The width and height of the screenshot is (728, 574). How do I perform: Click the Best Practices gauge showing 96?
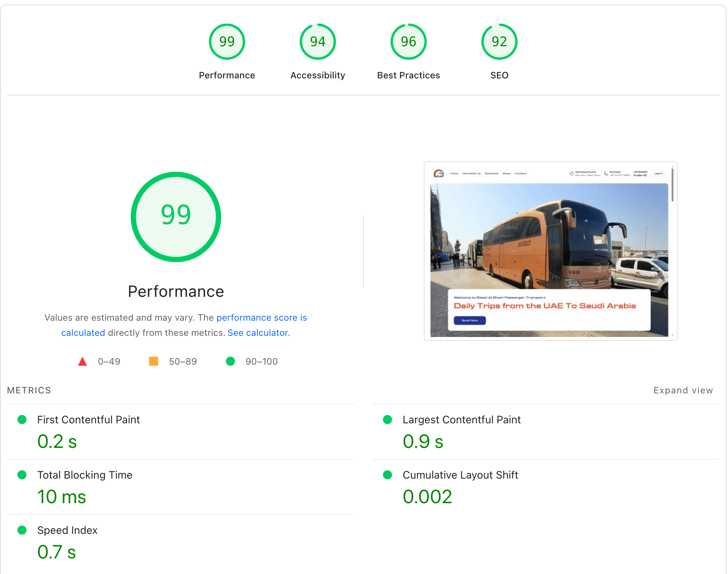coord(408,42)
